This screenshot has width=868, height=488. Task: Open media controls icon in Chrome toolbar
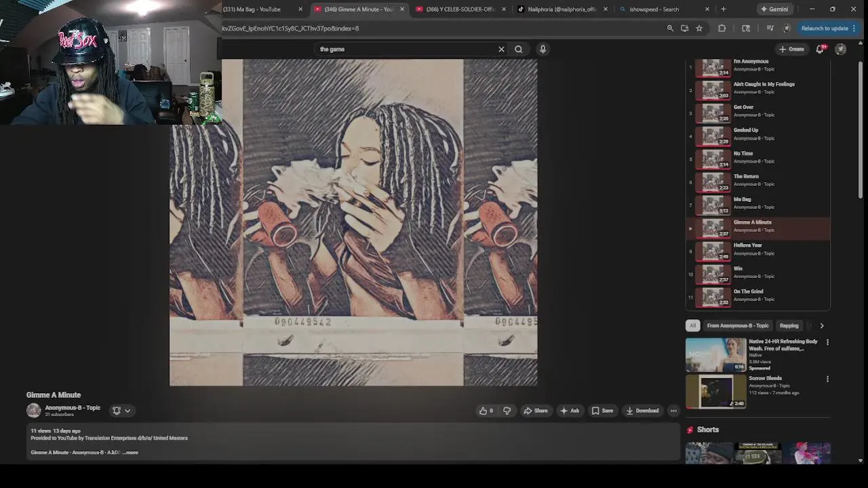pos(770,28)
